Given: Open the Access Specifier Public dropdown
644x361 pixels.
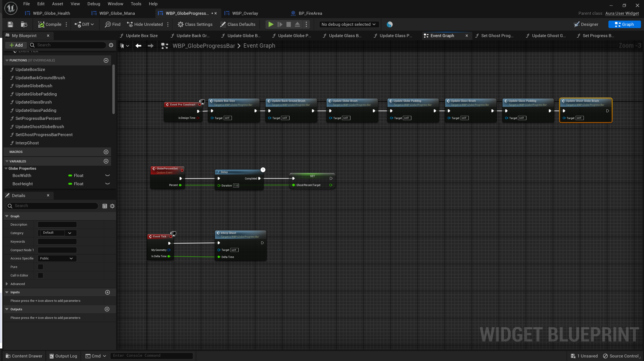Looking at the screenshot, I should [x=57, y=258].
